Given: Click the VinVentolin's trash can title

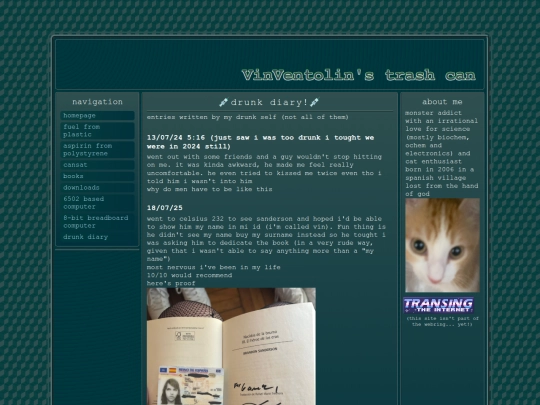Looking at the screenshot, I should 359,75.
